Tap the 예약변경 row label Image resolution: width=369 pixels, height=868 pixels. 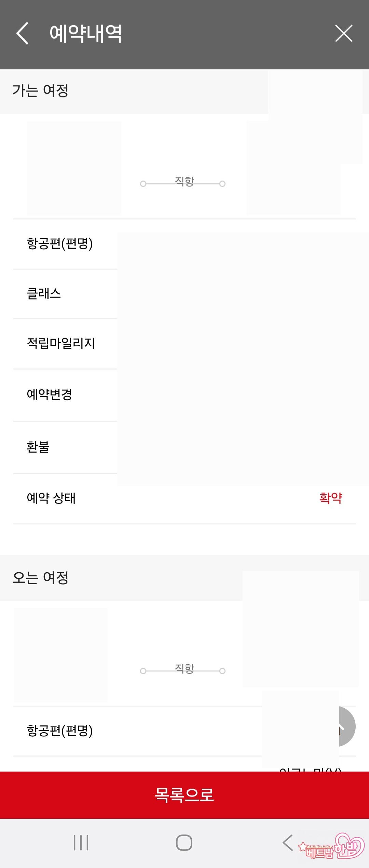coord(50,395)
